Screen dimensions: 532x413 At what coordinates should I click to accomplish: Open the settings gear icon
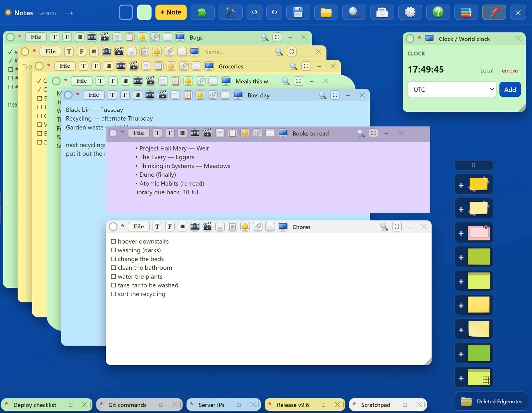(x=410, y=13)
